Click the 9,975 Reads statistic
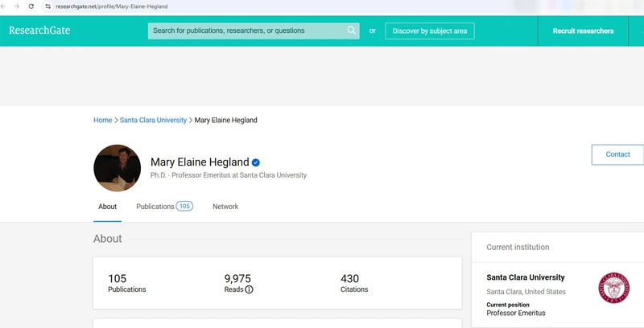This screenshot has width=644, height=328. pyautogui.click(x=238, y=283)
